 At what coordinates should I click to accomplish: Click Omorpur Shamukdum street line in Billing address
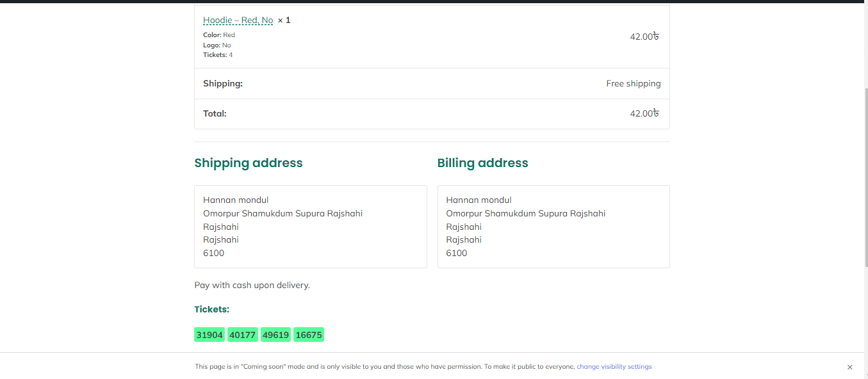coord(526,214)
